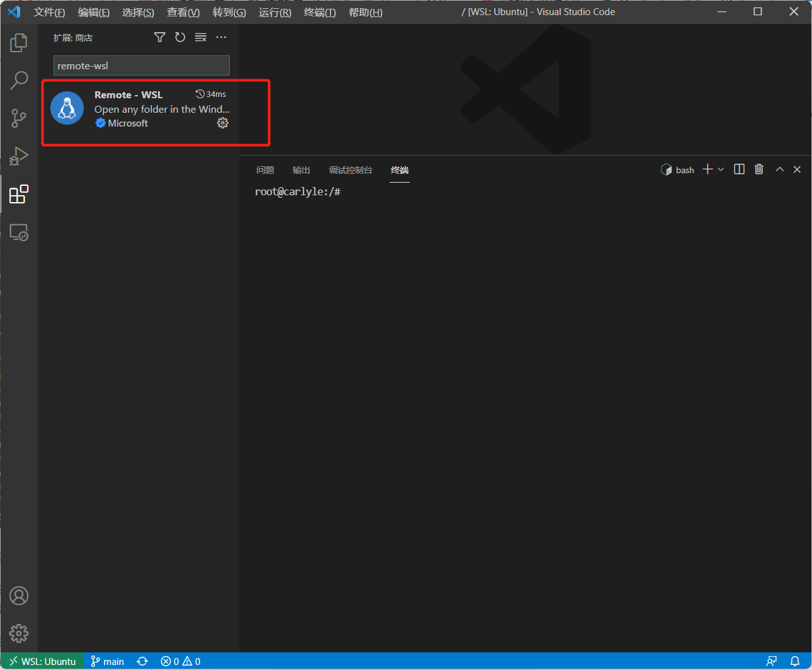This screenshot has width=812, height=670.
Task: Open the notifications bell in the status bar
Action: coord(796,661)
